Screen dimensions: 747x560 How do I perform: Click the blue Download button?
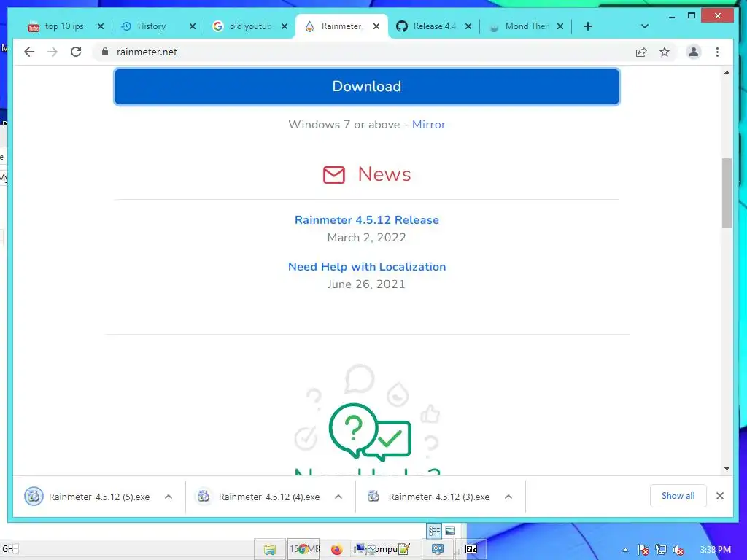click(x=366, y=86)
